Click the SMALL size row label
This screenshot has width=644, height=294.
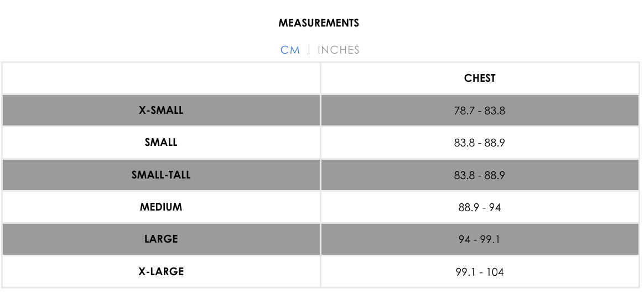point(161,142)
